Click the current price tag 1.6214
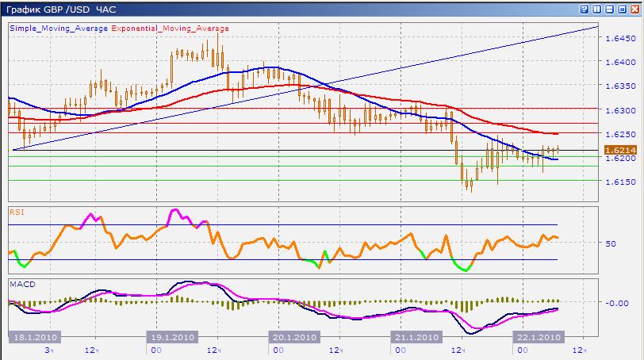This screenshot has height=360, width=644. click(x=617, y=150)
